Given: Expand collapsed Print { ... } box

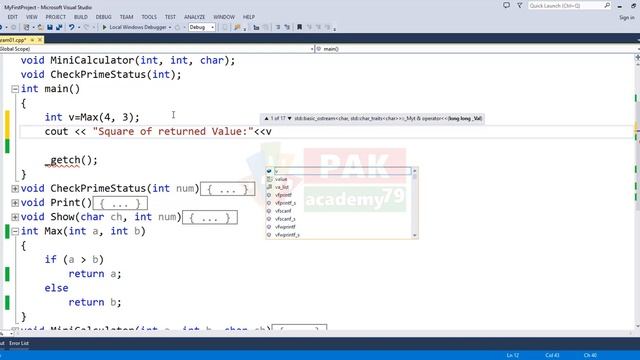Looking at the screenshot, I should coord(120,203).
